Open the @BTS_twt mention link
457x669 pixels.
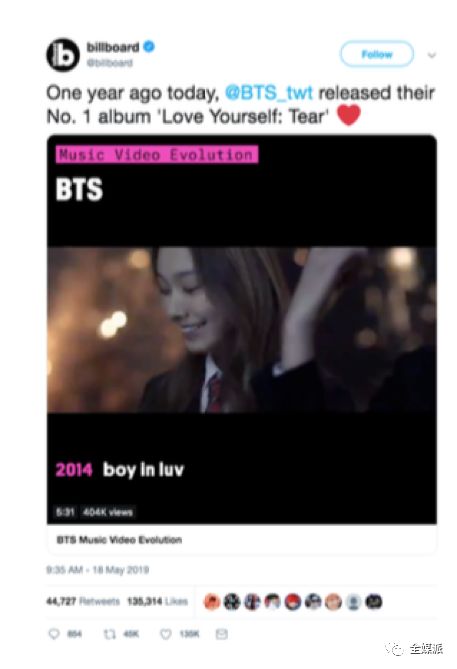269,93
